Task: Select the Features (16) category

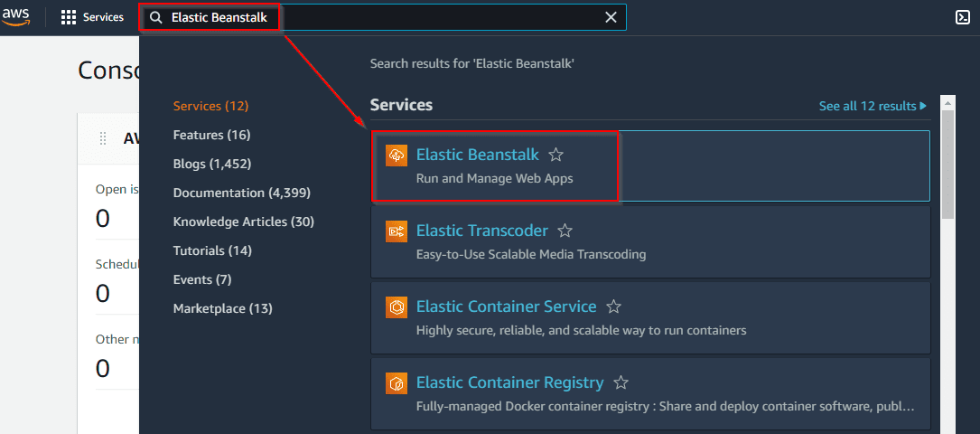Action: coord(211,135)
